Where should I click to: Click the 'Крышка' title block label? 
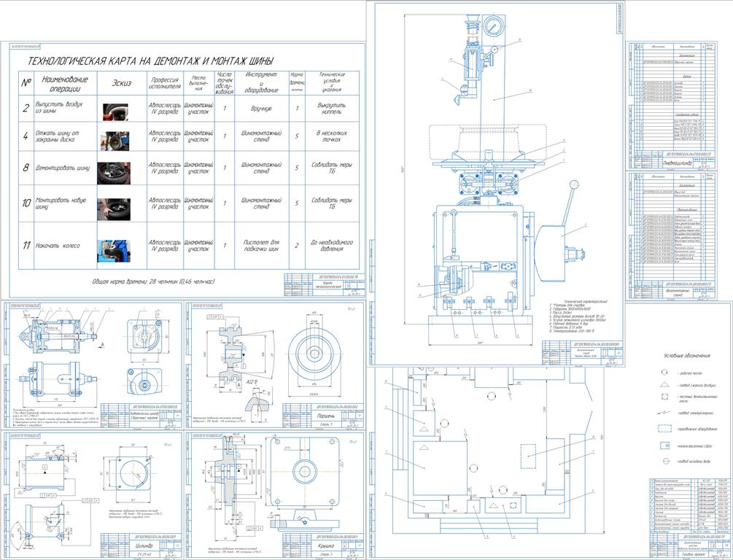click(325, 545)
